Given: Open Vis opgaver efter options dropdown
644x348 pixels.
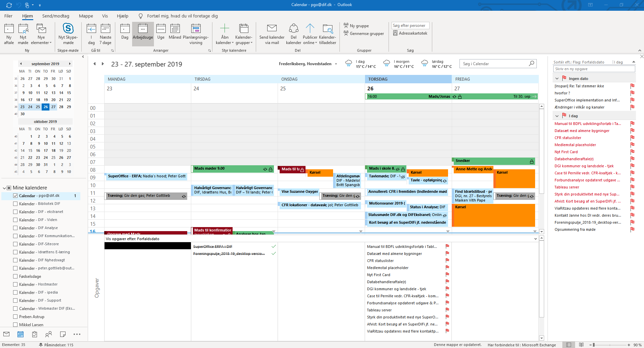Looking at the screenshot, I should (x=535, y=239).
